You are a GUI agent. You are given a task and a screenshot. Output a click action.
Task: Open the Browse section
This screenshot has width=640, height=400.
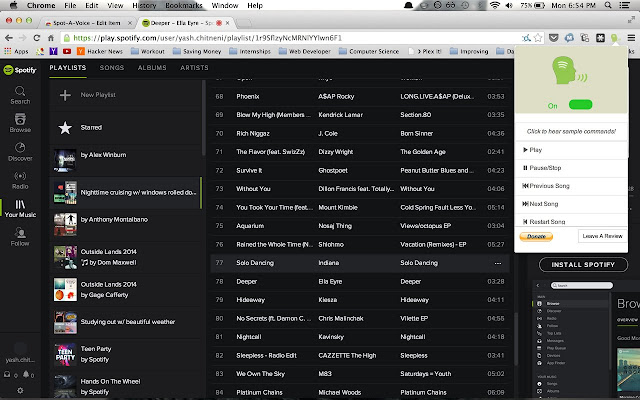click(20, 123)
